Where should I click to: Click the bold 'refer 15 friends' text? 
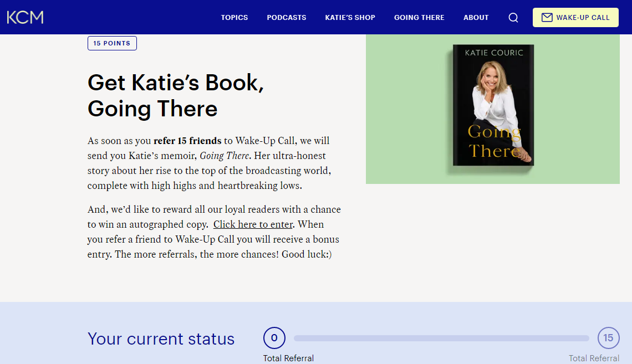pos(187,141)
